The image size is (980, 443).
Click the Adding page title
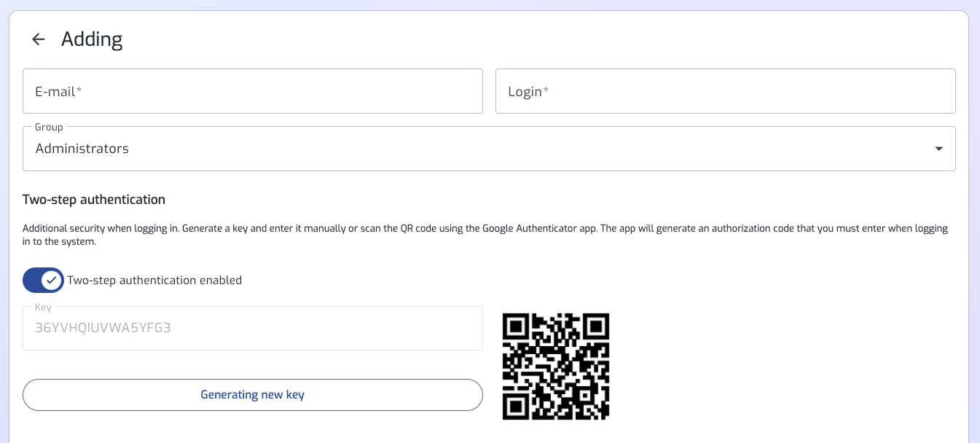92,39
